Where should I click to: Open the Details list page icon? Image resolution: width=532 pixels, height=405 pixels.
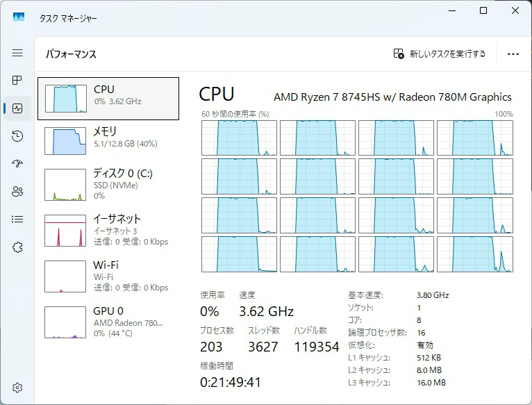pos(17,220)
